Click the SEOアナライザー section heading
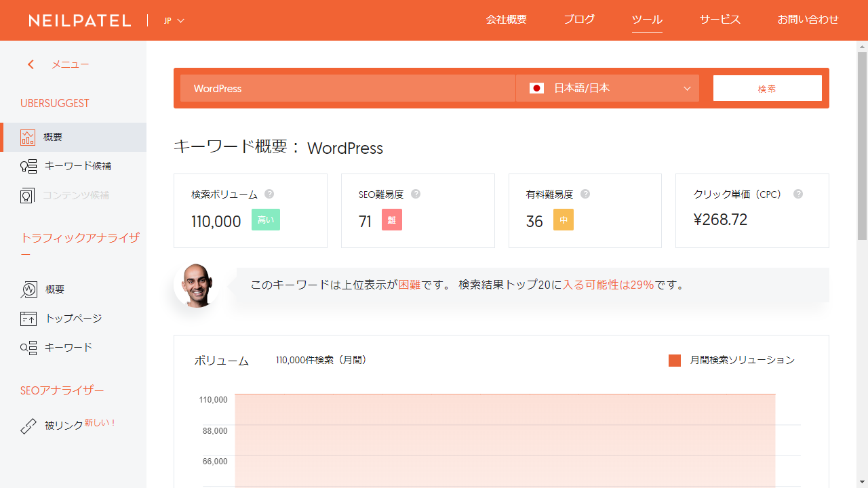 click(62, 390)
